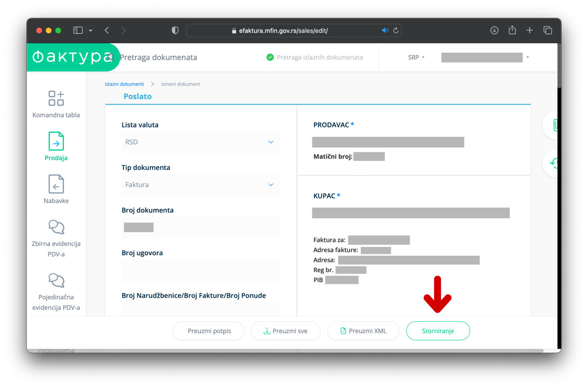Click the privacy shield icon

click(175, 30)
